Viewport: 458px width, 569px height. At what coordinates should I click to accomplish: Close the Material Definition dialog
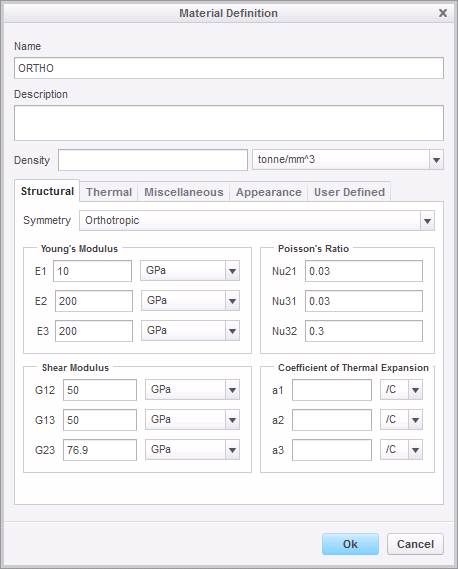coord(443,13)
